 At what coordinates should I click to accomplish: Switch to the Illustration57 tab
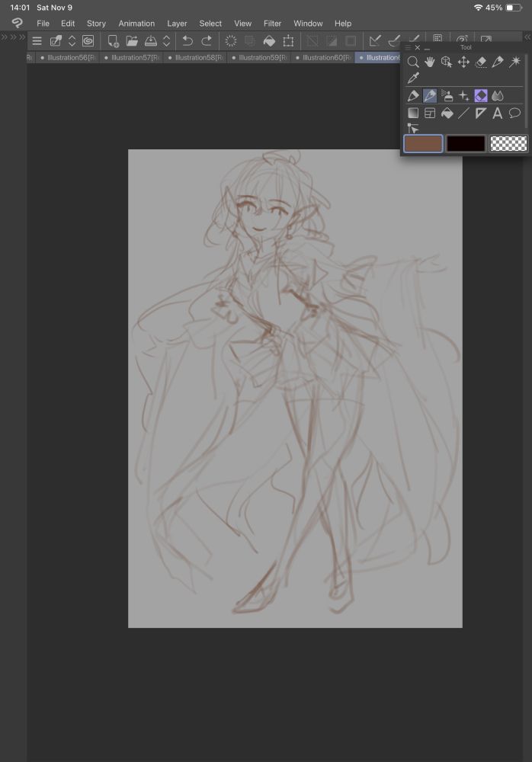click(x=131, y=57)
